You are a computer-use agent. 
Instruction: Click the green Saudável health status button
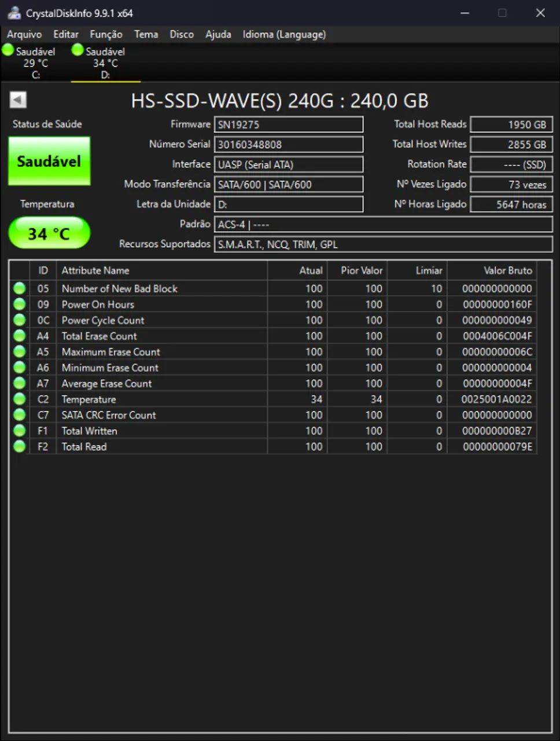point(49,161)
